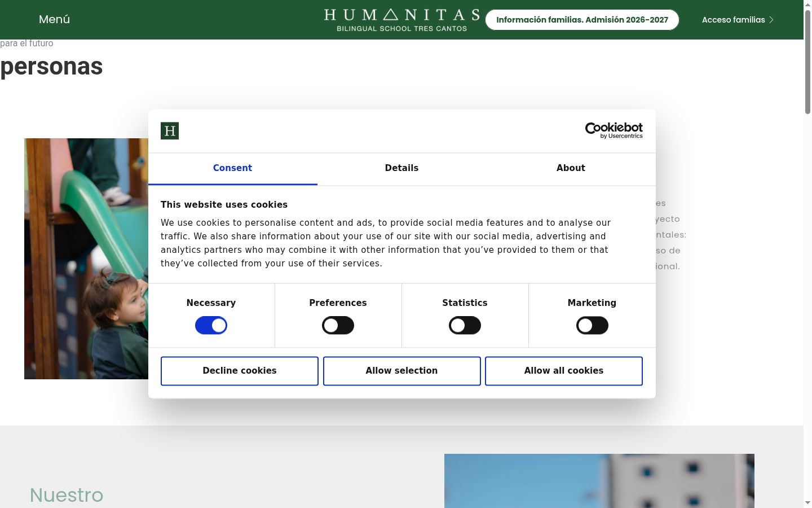Viewport: 812px width, 508px height.
Task: Open the Menú navigation
Action: pyautogui.click(x=54, y=19)
